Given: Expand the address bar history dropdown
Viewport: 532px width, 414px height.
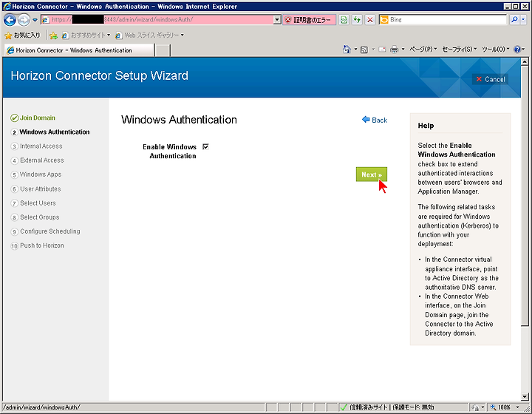Looking at the screenshot, I should coord(277,20).
